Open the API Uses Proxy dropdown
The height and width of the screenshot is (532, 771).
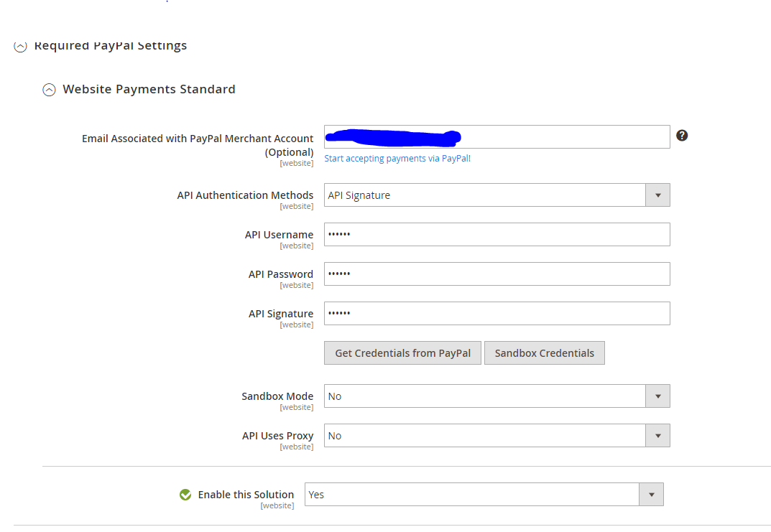(497, 435)
